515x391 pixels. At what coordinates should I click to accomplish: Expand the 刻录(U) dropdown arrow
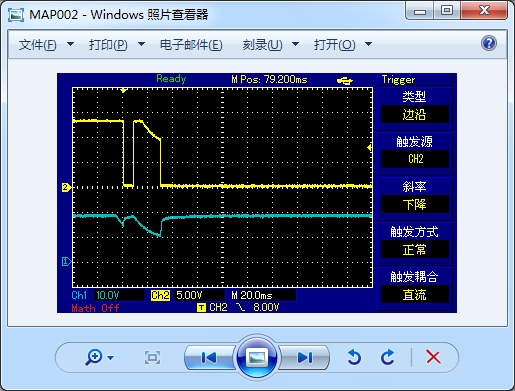point(295,44)
